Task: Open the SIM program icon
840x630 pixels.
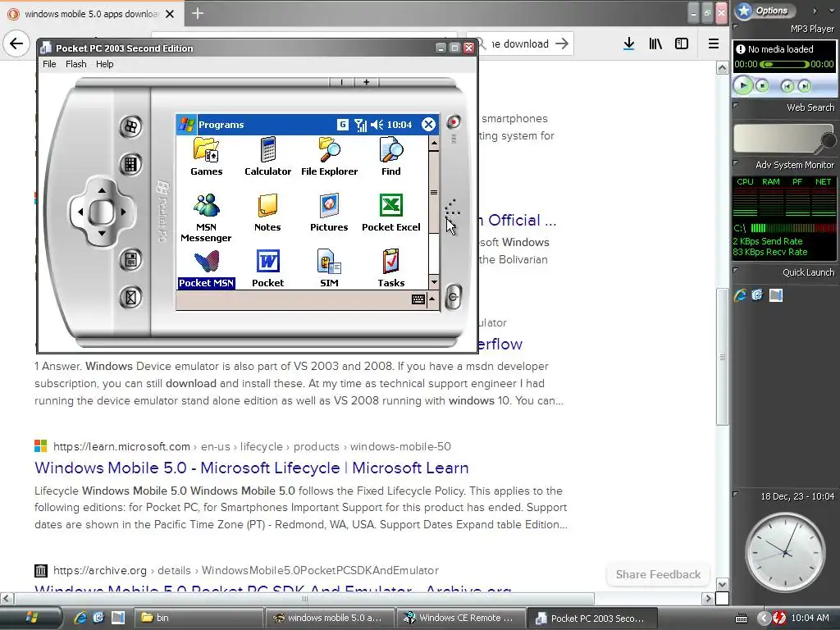Action: pos(329,269)
